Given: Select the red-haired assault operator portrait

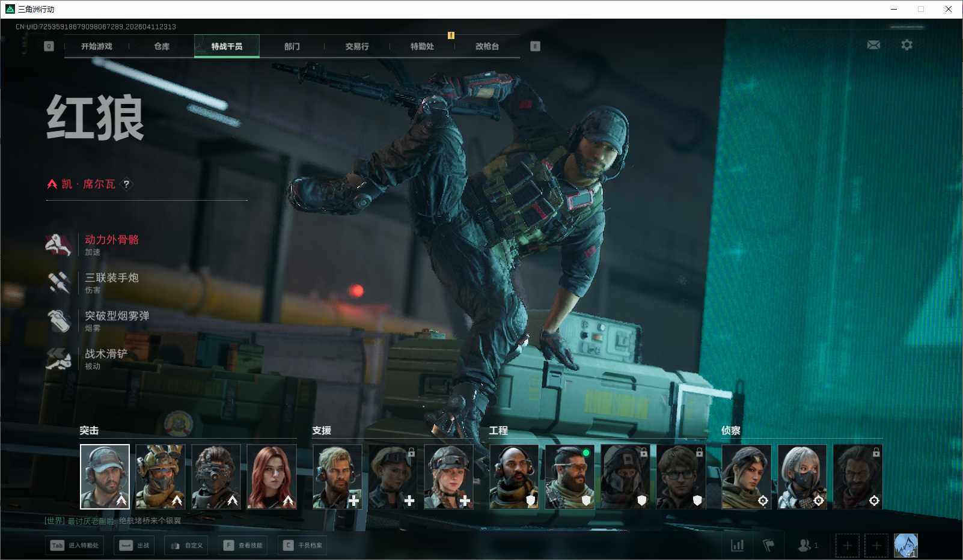Looking at the screenshot, I should [272, 476].
